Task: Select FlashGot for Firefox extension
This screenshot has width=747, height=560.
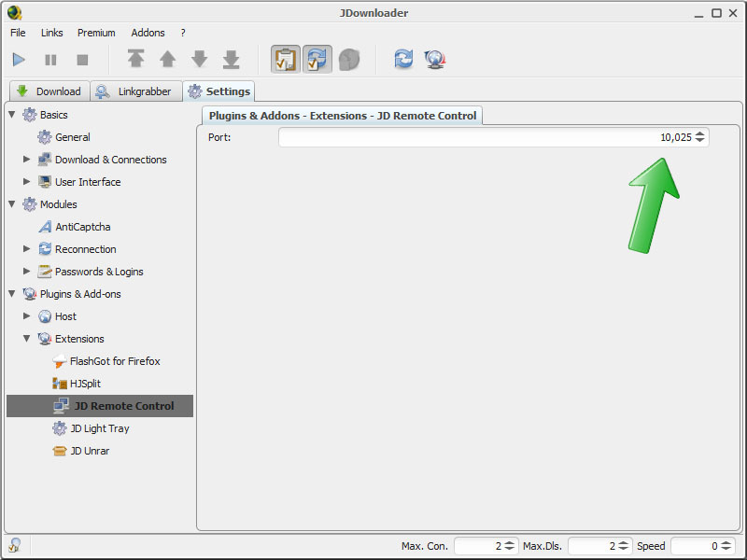Action: [115, 361]
